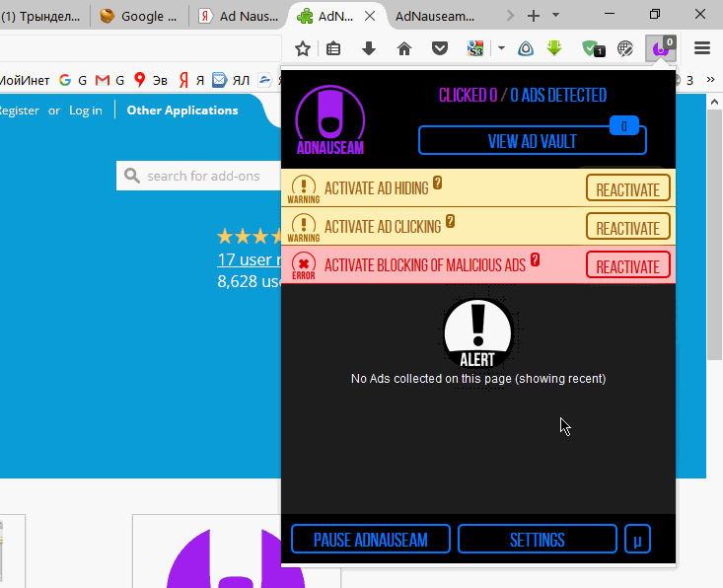Reactivate blocking of malicious ads

tap(627, 265)
